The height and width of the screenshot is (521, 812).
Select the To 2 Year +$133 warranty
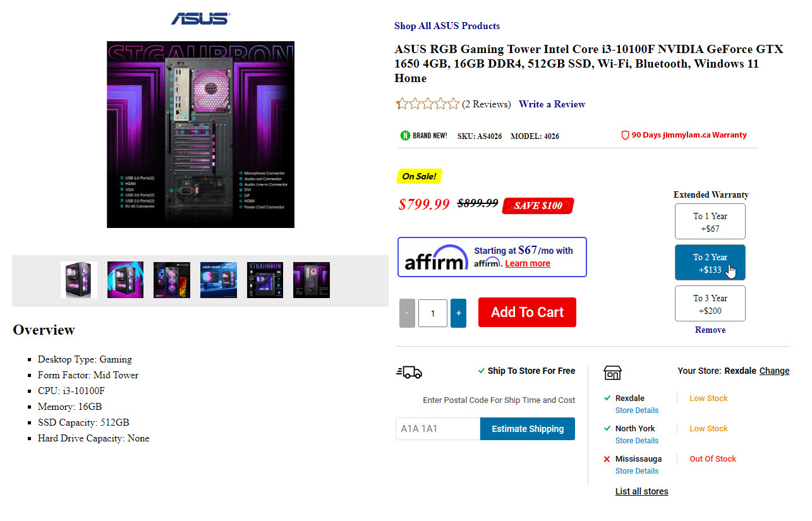pos(710,262)
